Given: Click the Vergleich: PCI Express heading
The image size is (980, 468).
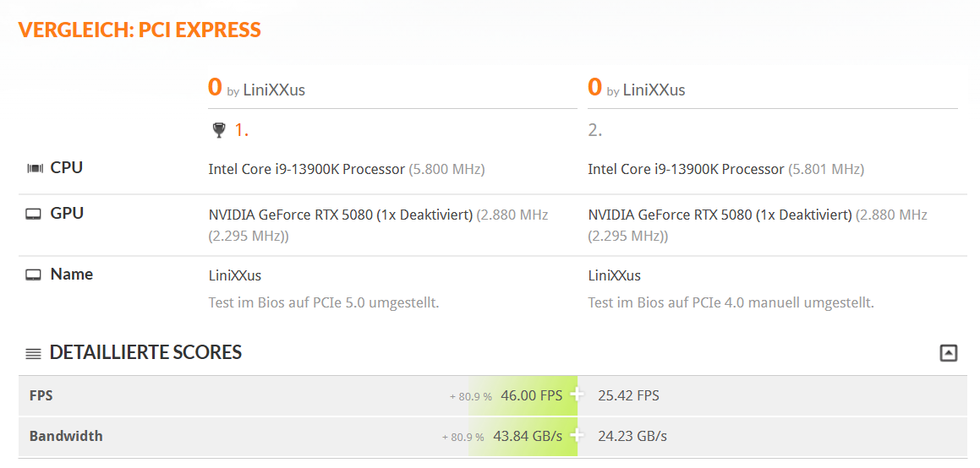Looking at the screenshot, I should 140,30.
